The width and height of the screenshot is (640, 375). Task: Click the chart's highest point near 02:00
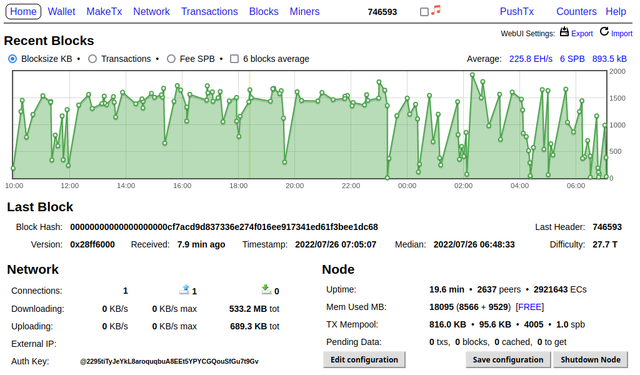coord(472,75)
